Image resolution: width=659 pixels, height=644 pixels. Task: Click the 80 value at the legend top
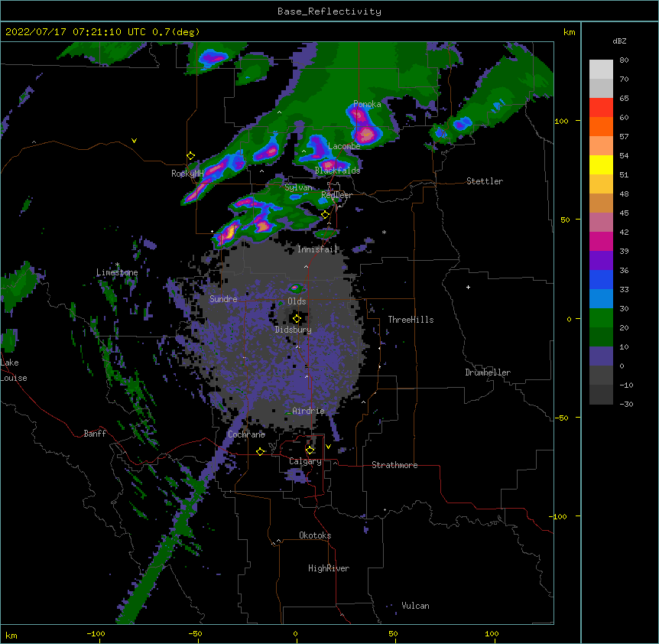coord(624,60)
